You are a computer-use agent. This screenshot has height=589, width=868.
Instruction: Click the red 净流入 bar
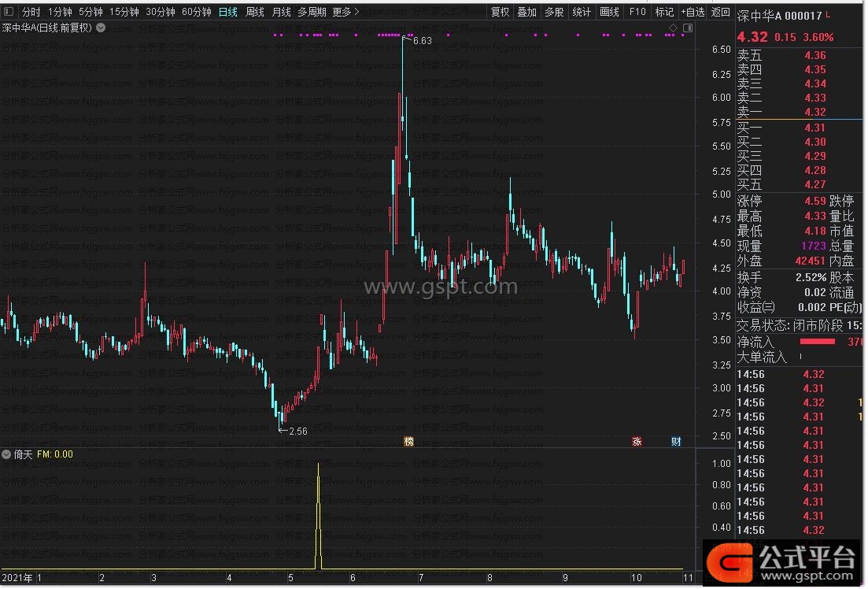coord(818,341)
